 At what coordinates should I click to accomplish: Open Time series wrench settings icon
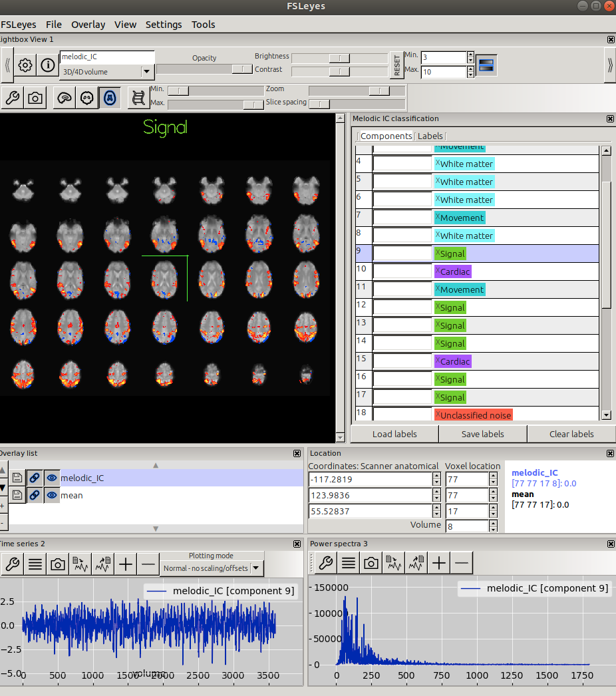(x=13, y=564)
